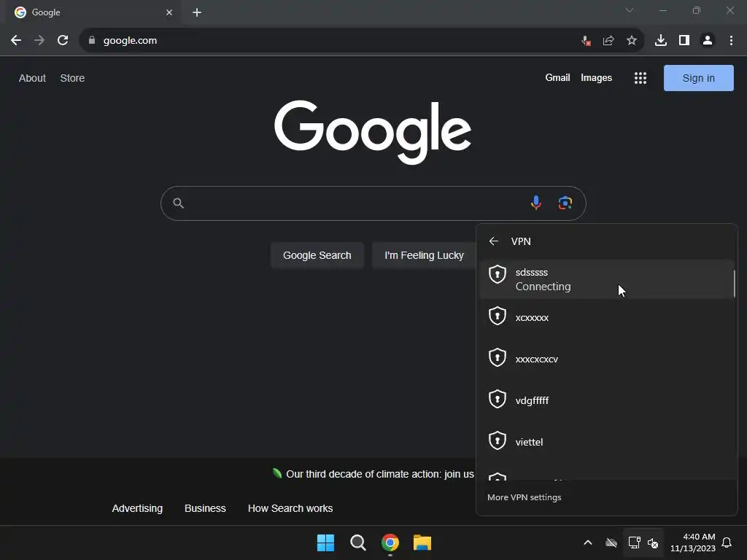Search by image with Google Lens icon
The image size is (747, 560).
pyautogui.click(x=565, y=203)
